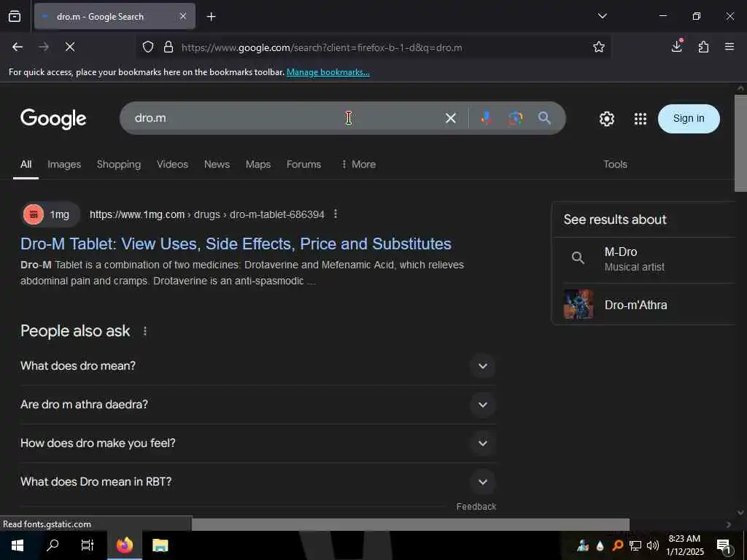Open tracking protection shield icon
The image size is (747, 560).
148,47
